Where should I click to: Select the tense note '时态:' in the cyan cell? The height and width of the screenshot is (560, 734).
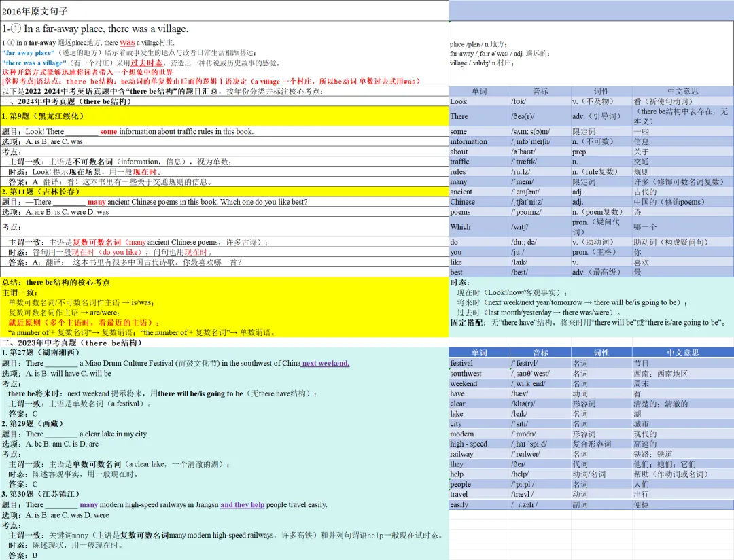click(x=460, y=282)
